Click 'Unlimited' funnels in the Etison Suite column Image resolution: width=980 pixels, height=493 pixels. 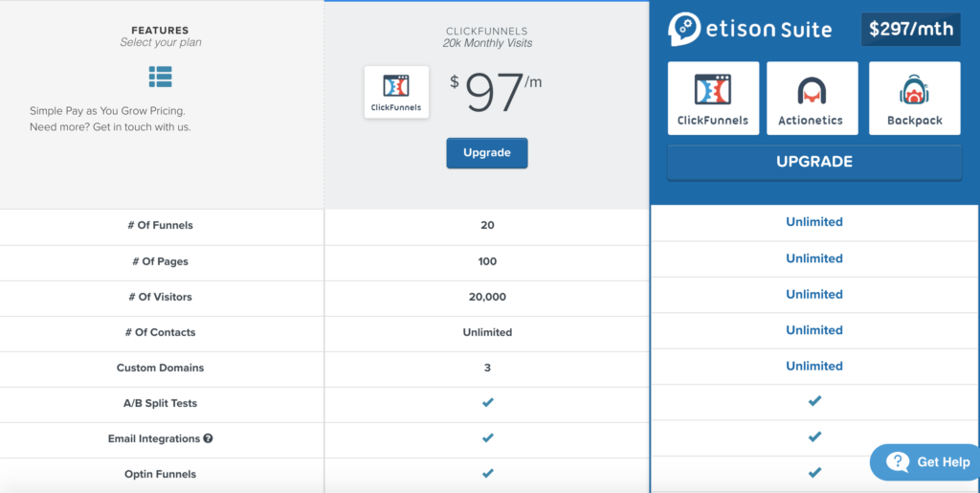(814, 222)
